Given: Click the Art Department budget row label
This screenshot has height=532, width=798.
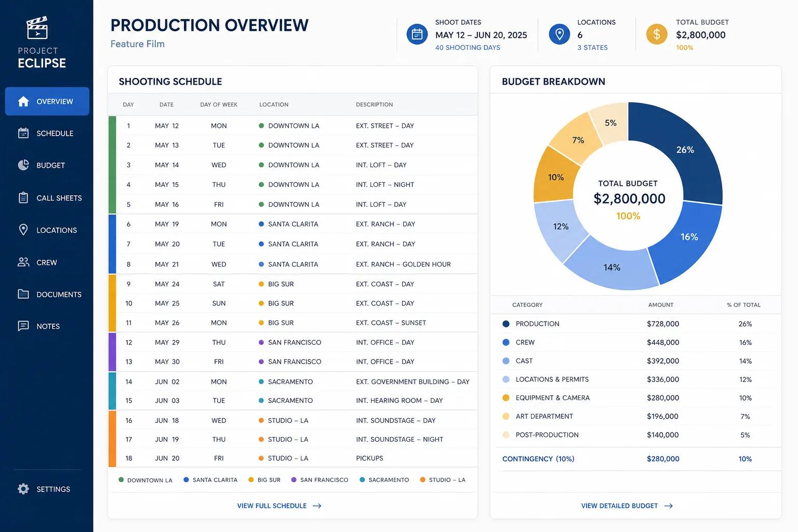Looking at the screenshot, I should pos(544,416).
